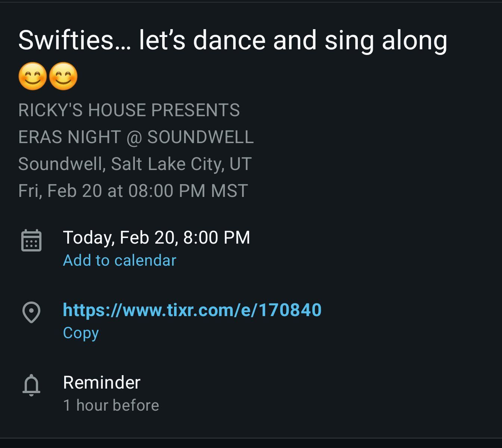Open the tixr.com event link
This screenshot has height=448, width=502.
click(x=192, y=310)
